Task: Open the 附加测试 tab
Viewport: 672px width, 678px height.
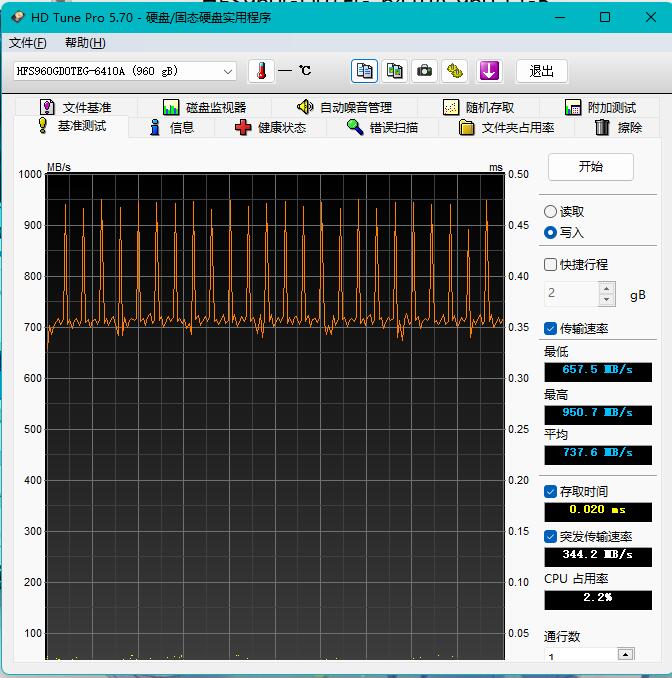Action: [600, 107]
